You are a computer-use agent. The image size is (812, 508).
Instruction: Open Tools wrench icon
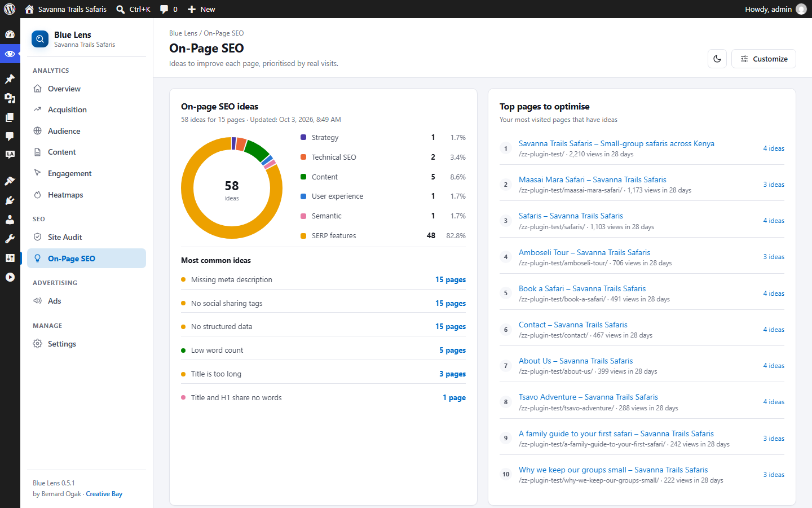tap(10, 239)
